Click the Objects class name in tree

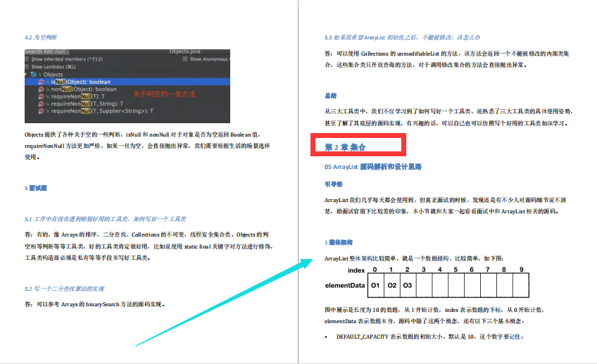(x=53, y=75)
